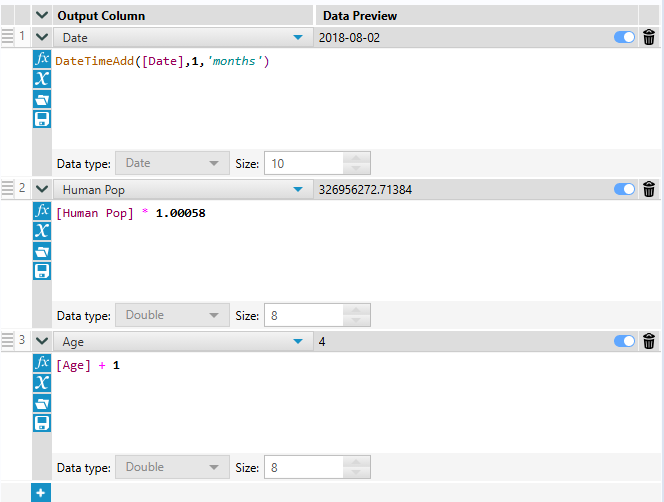Grab the drag handle of expression 1
This screenshot has height=502, width=664.
[8, 36]
